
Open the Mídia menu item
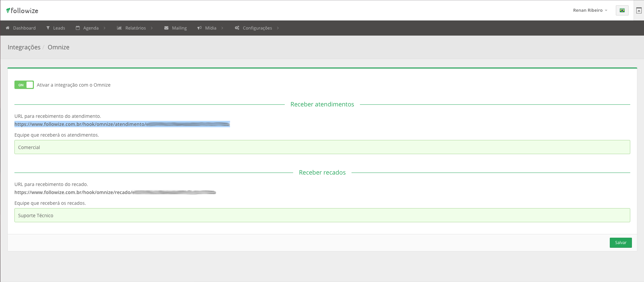coord(210,28)
